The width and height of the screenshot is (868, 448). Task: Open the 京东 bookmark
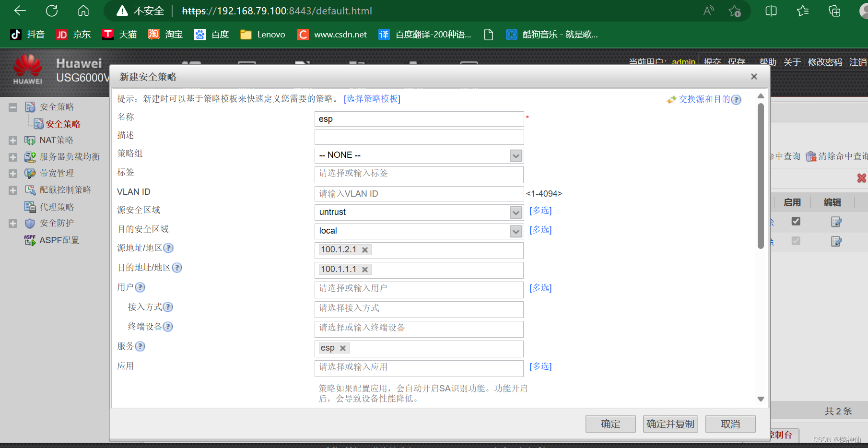(73, 34)
